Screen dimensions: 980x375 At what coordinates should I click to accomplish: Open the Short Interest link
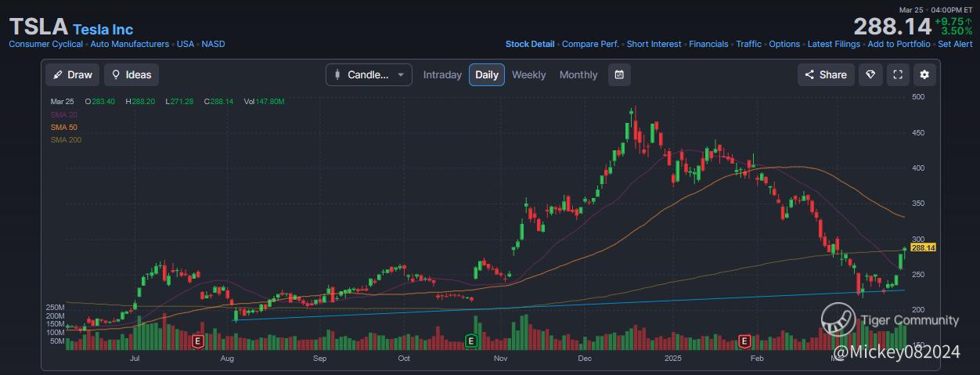pos(654,45)
